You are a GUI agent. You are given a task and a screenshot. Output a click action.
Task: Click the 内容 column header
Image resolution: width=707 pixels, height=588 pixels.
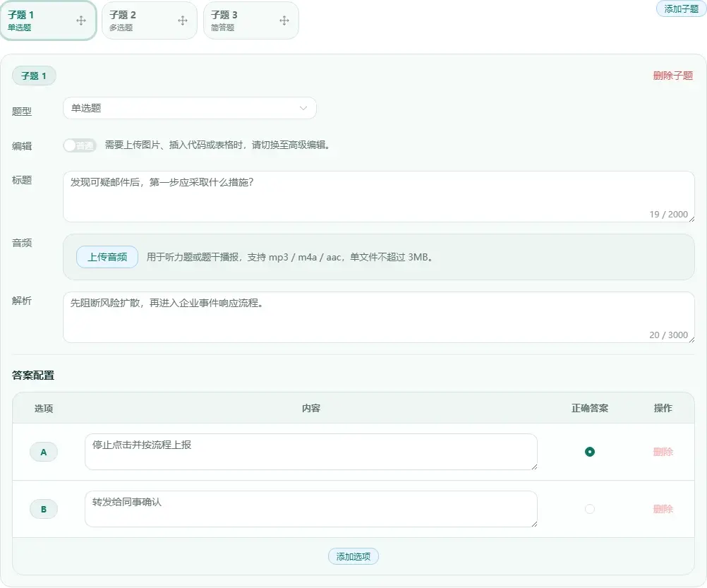click(310, 408)
